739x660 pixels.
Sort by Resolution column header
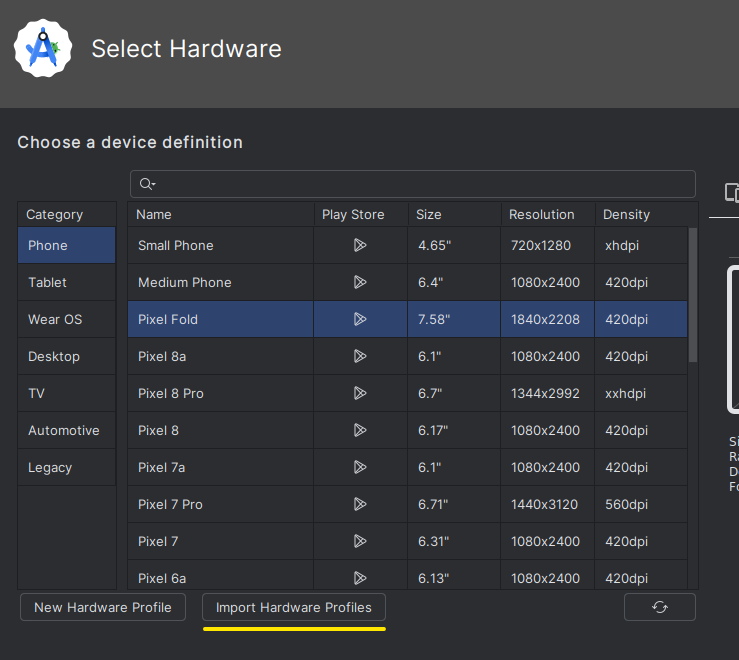coord(548,214)
